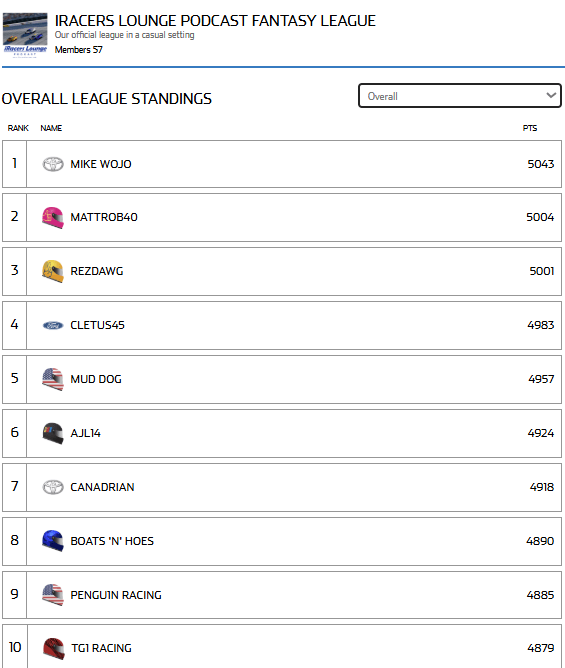Click the Toyota logo next to CANADRIAN
This screenshot has width=565, height=668.
53,487
